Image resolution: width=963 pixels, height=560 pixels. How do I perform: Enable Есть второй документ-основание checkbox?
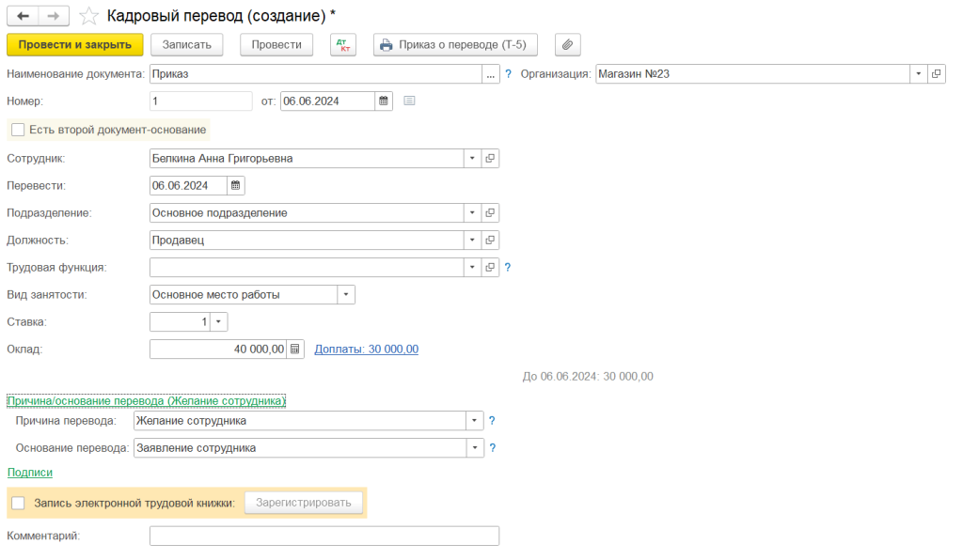coord(18,130)
